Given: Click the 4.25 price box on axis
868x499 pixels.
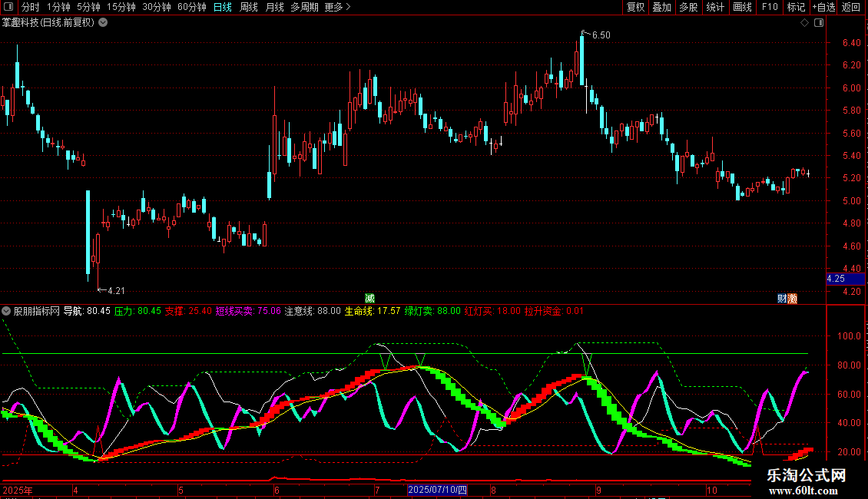Looking at the screenshot, I should tap(845, 279).
